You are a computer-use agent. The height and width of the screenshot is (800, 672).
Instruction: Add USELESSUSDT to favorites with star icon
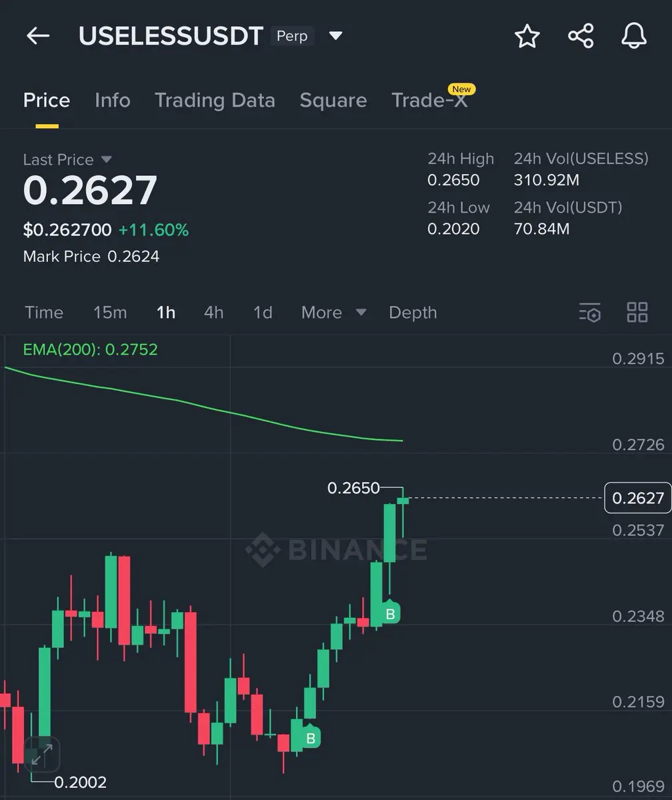point(527,36)
